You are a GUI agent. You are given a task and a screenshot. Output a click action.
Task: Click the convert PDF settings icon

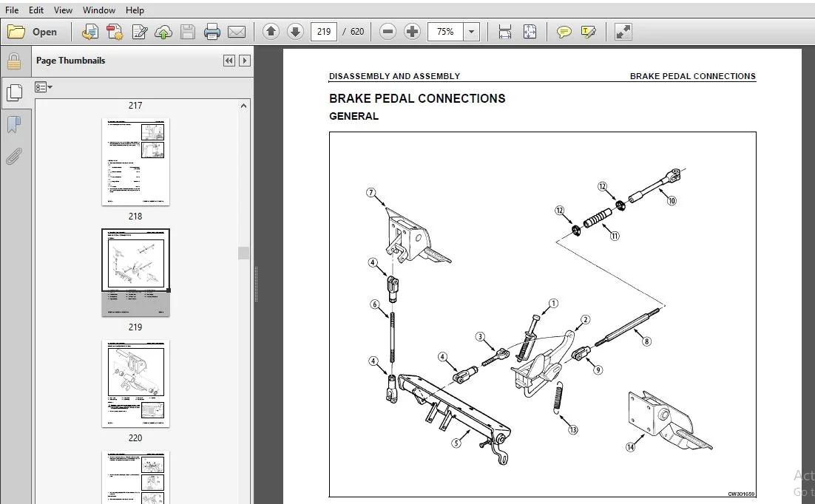(x=115, y=32)
